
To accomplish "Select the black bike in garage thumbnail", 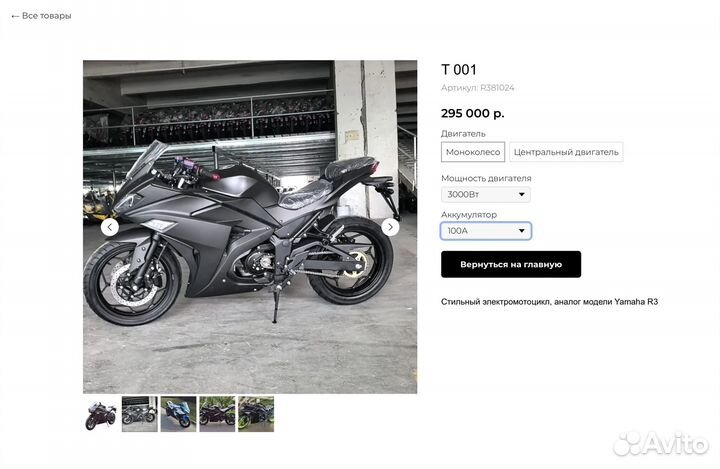I will point(140,414).
